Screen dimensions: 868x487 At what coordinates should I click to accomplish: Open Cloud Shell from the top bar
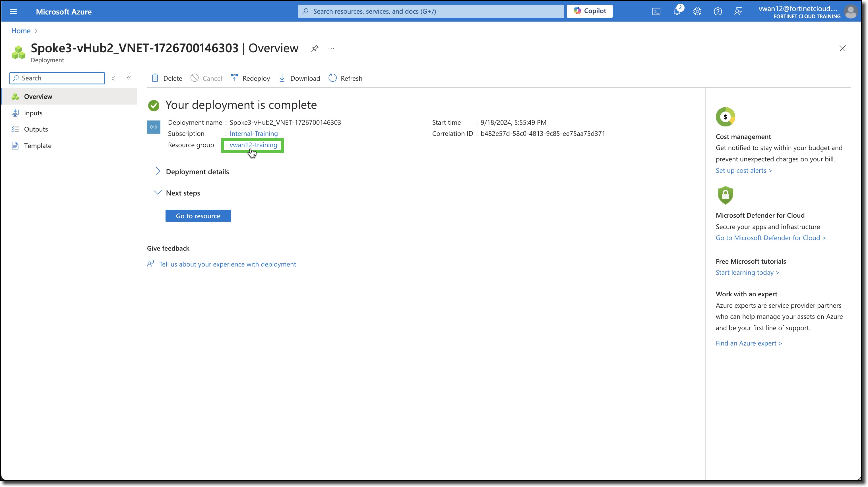(x=656, y=12)
